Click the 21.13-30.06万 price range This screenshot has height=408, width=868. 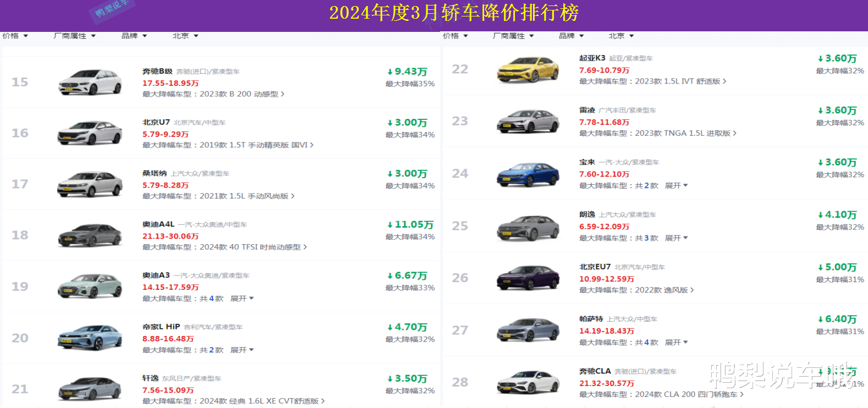point(171,236)
